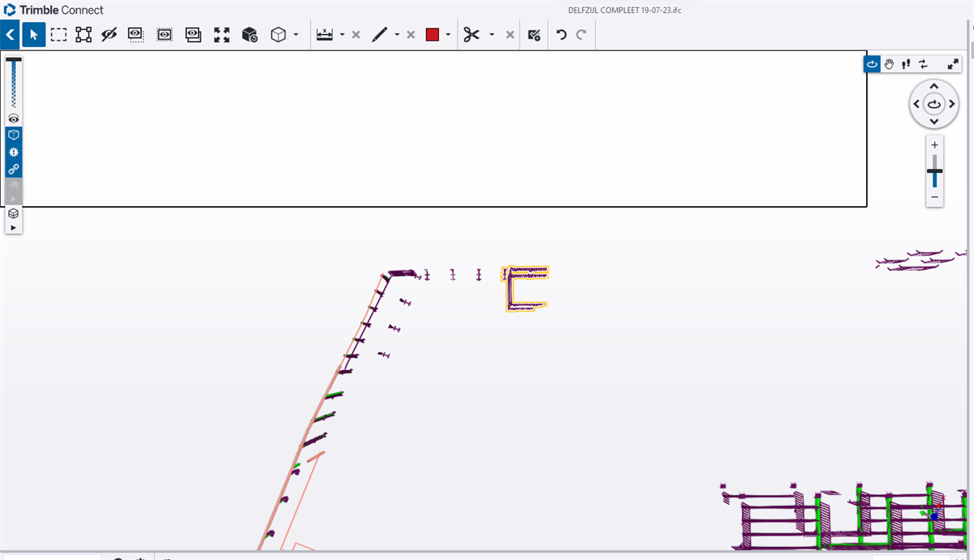The width and height of the screenshot is (974, 560).
Task: Expand the black triangle below layered cube
Action: coord(14,228)
